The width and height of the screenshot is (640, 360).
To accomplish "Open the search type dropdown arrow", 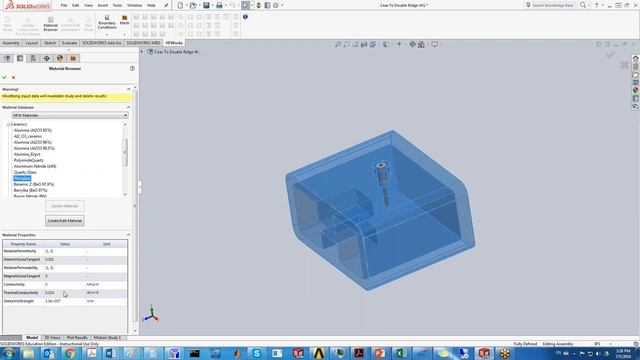I will point(589,5).
